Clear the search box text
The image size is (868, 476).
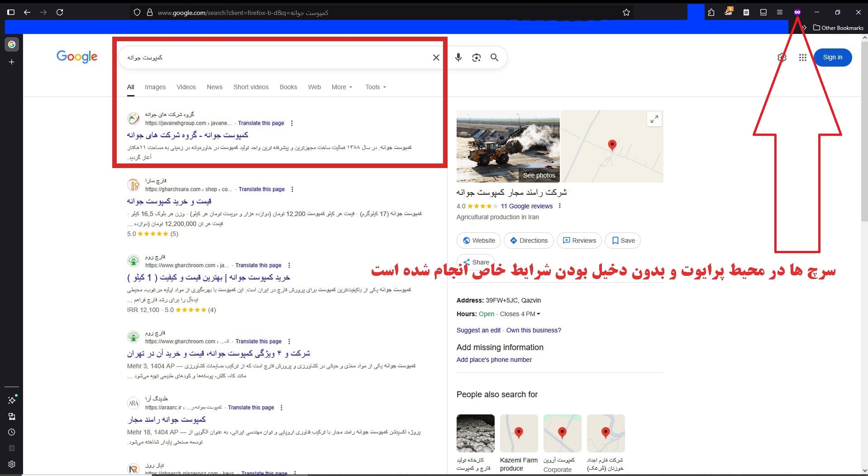tap(436, 58)
